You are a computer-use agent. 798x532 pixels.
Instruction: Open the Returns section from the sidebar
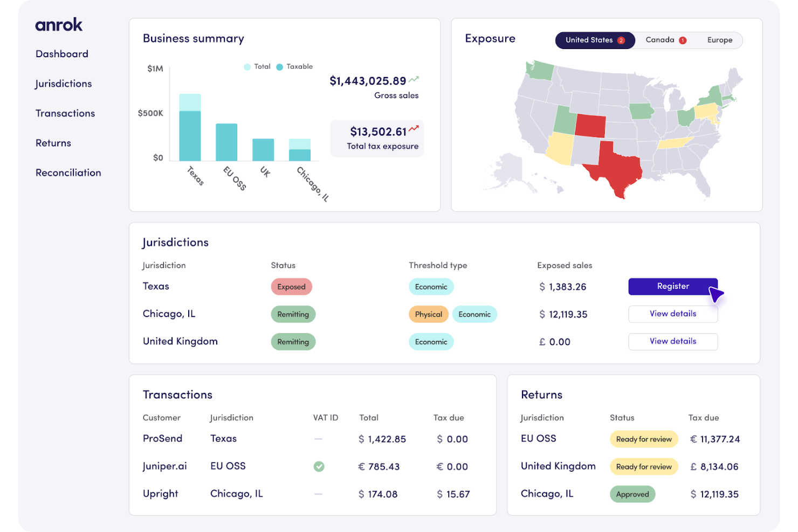53,143
